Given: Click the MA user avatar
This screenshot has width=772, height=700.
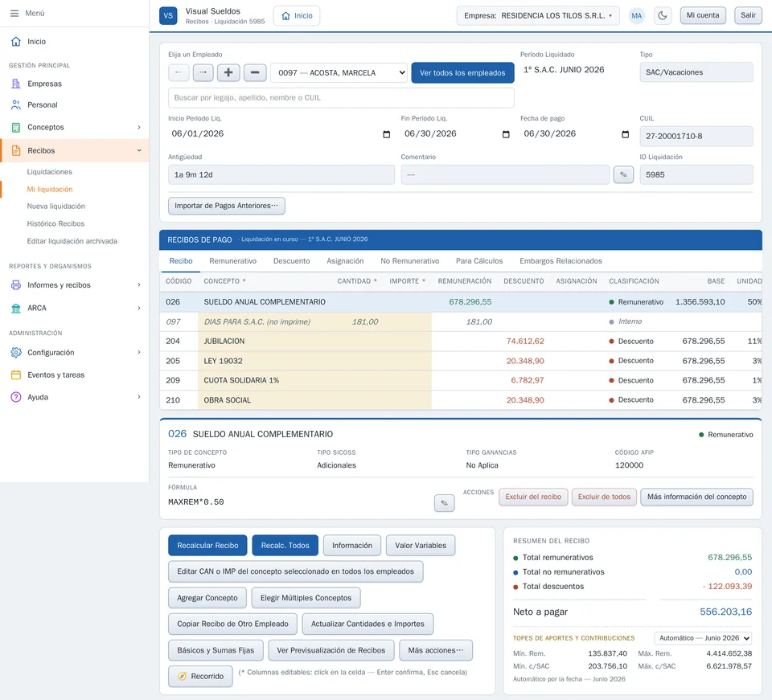Looking at the screenshot, I should (x=636, y=16).
